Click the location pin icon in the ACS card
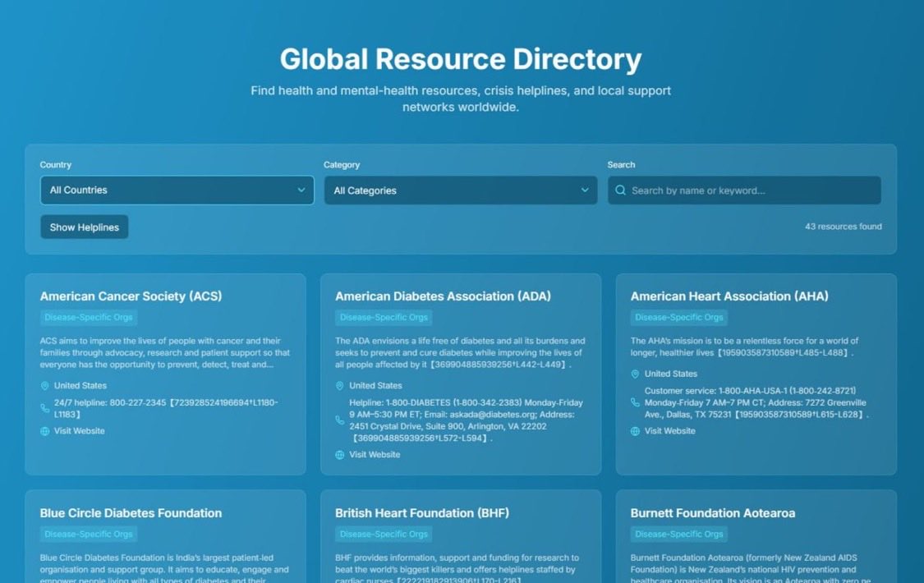 45,386
